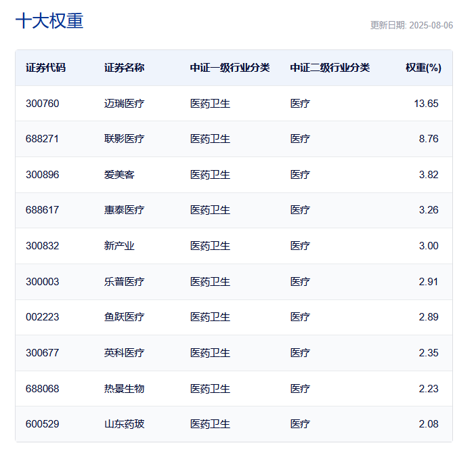Select the 2.35 weight of 英科医疗
This screenshot has height=460, width=476.
428,353
